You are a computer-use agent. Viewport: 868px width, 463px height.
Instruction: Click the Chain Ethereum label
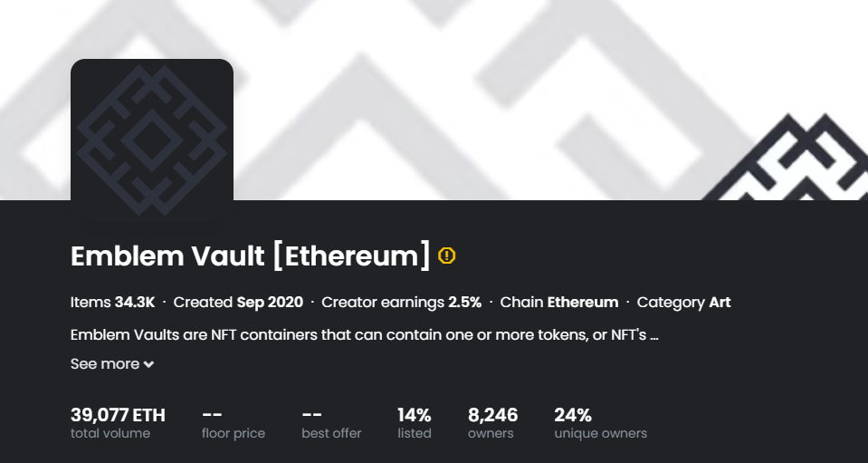(558, 303)
